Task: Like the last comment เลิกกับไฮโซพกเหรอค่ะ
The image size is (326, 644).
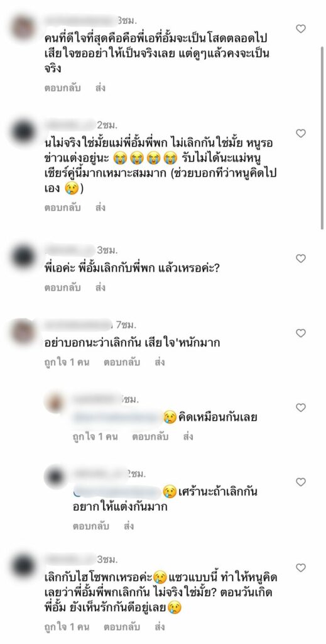Action: [x=301, y=568]
